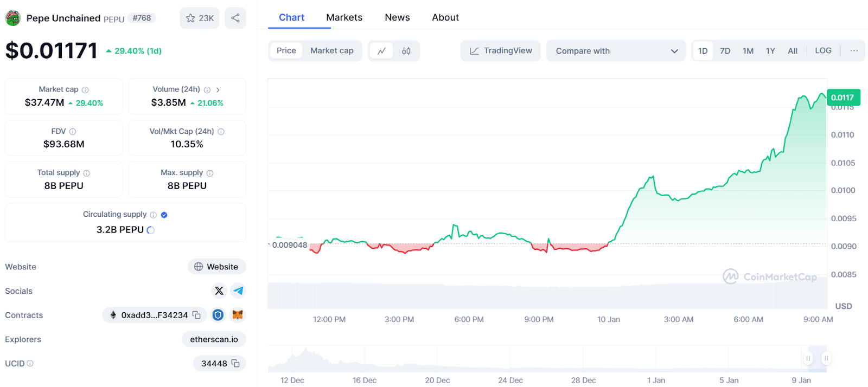
Task: Open the share icon button
Action: (235, 18)
